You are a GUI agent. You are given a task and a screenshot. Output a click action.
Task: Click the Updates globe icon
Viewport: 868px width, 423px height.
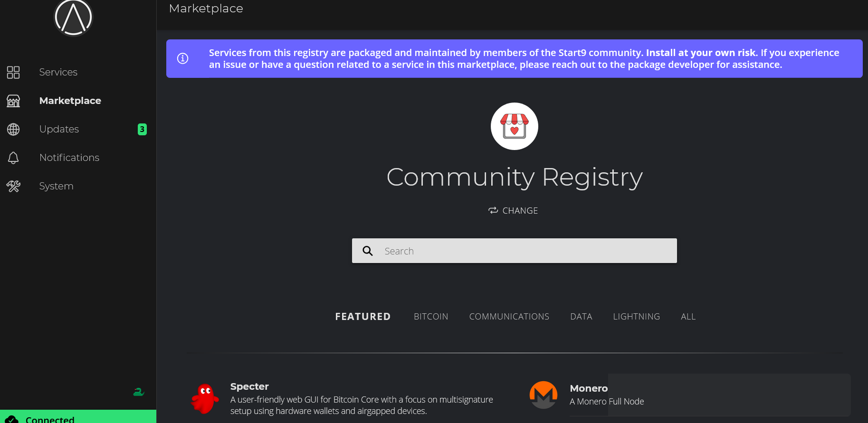[x=13, y=129]
